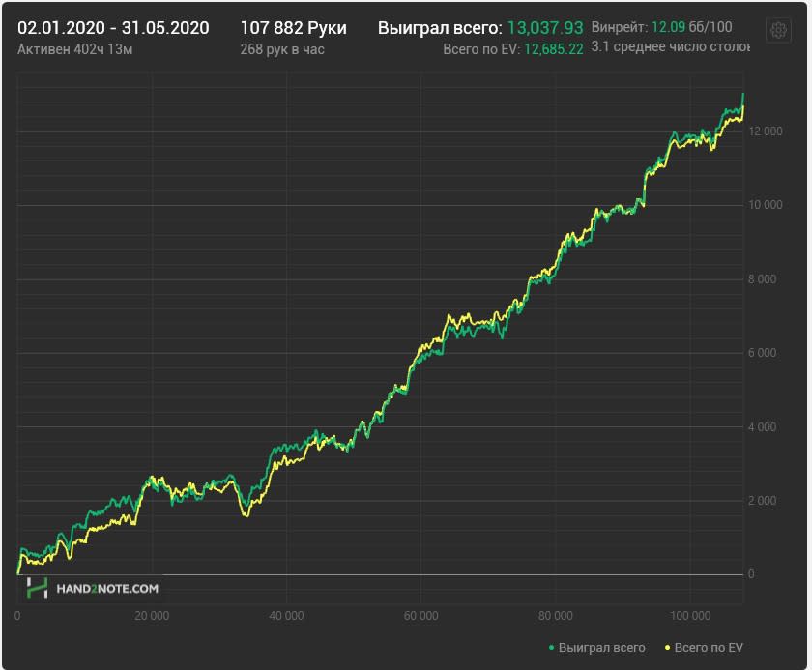
Task: Click the 80 000 x-axis label
Action: click(555, 616)
